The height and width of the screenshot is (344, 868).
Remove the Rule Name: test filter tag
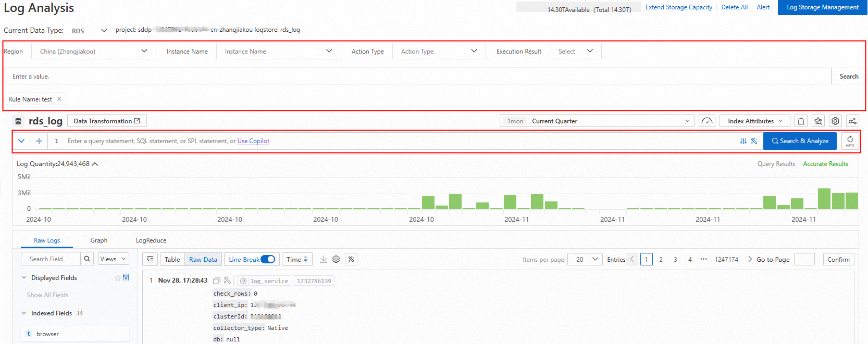tap(59, 99)
